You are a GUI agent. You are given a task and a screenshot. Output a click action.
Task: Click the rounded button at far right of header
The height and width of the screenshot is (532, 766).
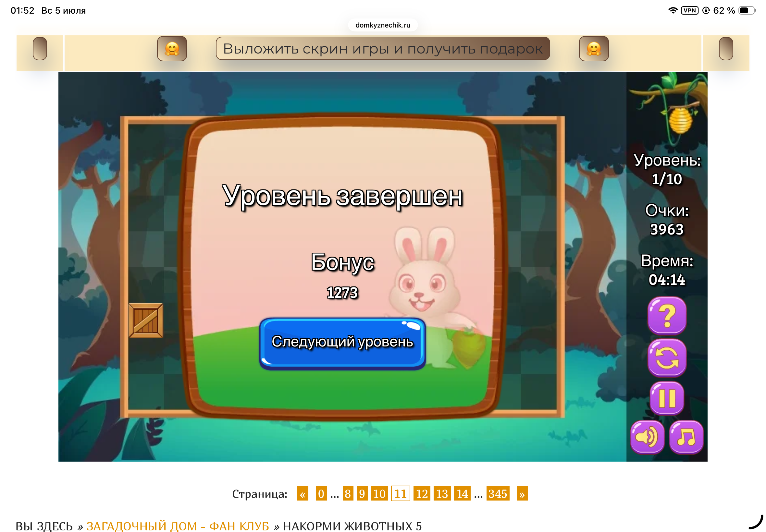coord(726,49)
